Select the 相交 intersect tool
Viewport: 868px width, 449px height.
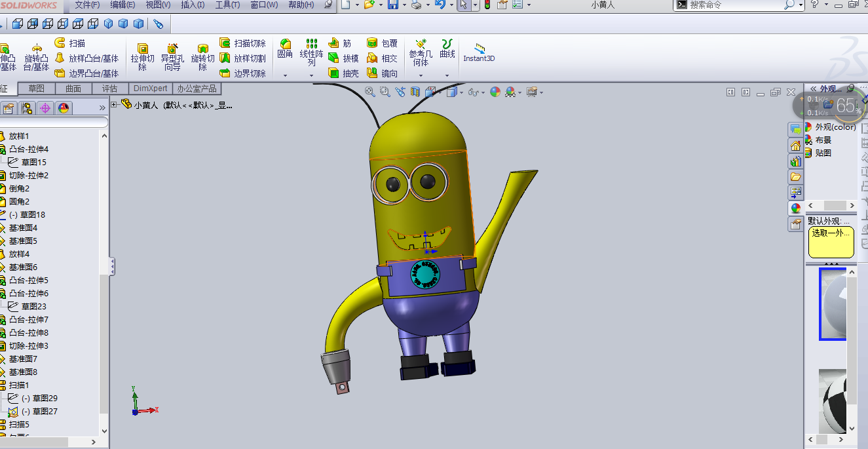tap(382, 58)
